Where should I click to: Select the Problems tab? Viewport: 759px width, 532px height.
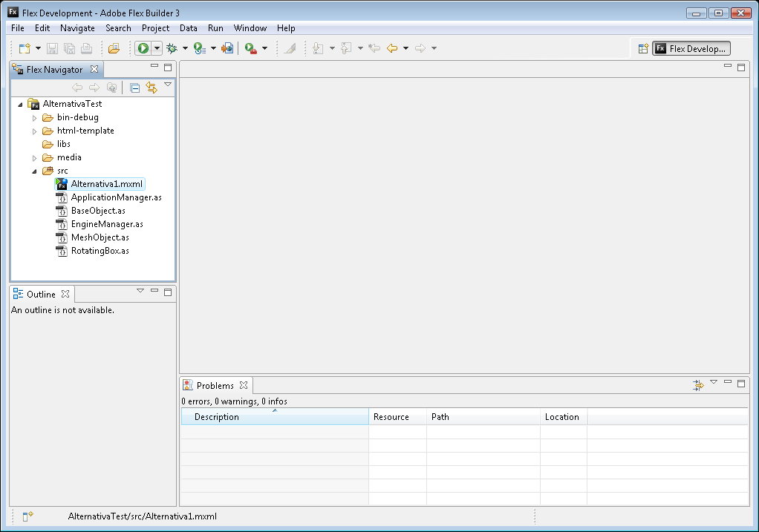[x=215, y=385]
